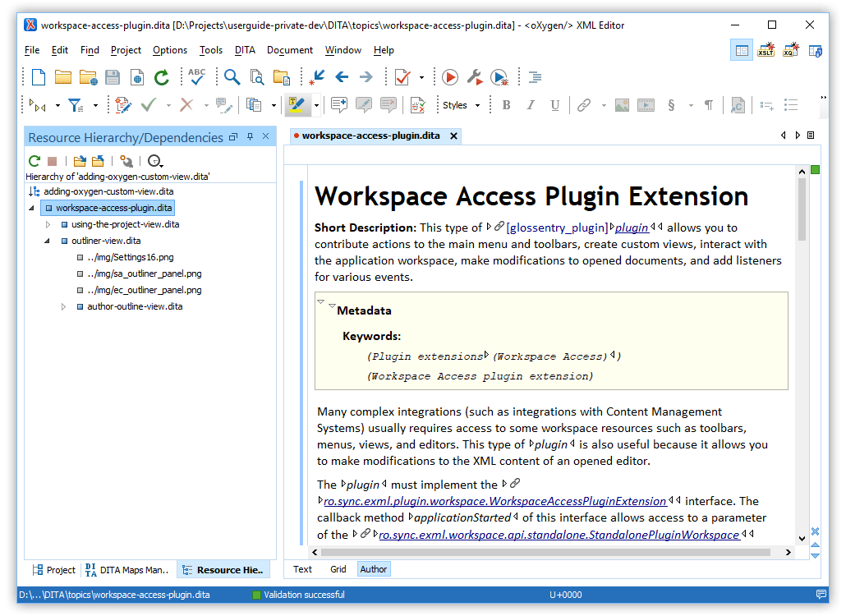Toggle Bold formatting

pyautogui.click(x=506, y=104)
